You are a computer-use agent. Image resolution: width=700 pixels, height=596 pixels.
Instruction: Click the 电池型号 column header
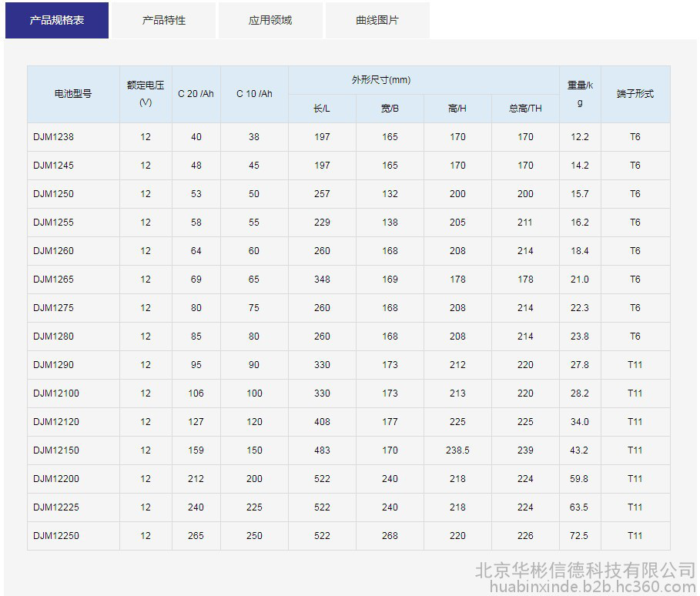(x=73, y=94)
